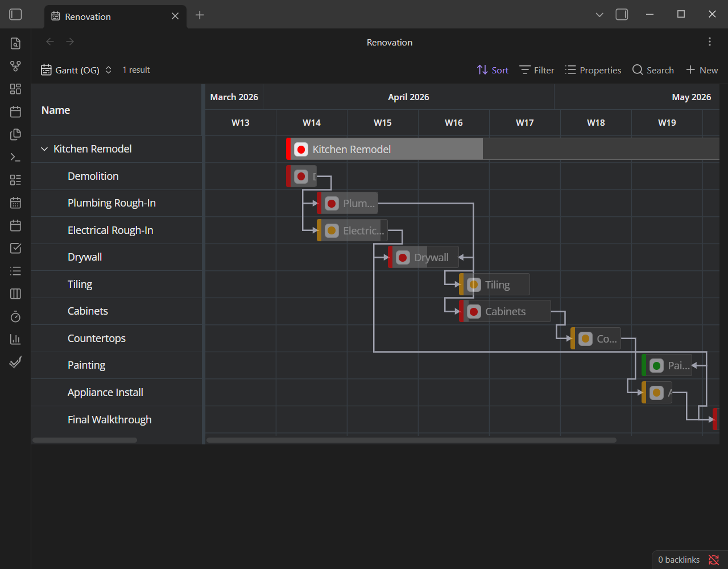Viewport: 728px width, 569px height.
Task: Toggle the left sidebar panel icon
Action: 16,15
